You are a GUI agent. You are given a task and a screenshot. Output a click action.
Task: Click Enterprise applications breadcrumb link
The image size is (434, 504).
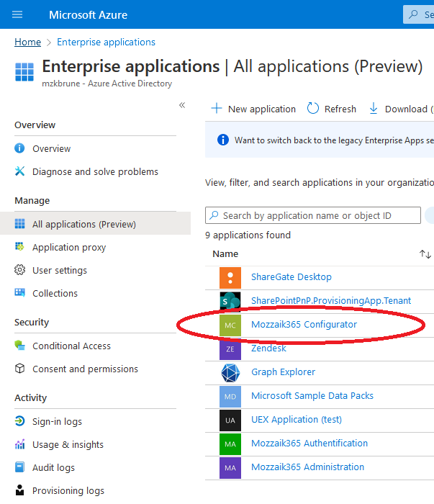[106, 42]
